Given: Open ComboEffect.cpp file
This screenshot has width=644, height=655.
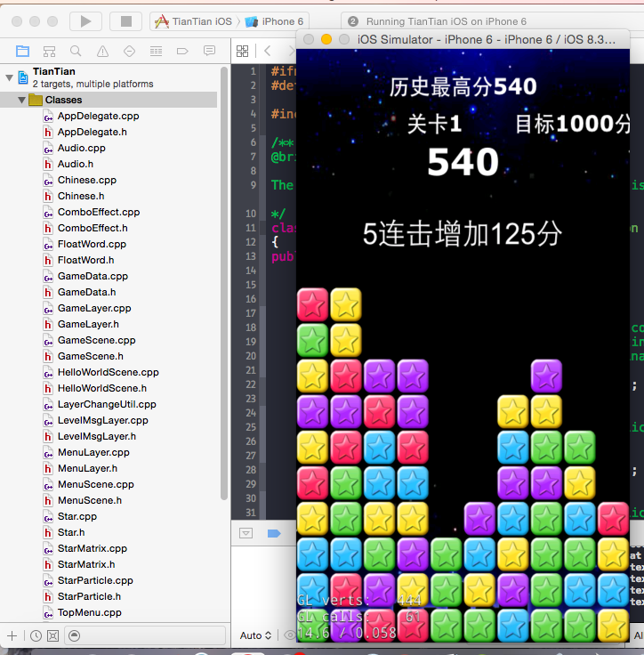Looking at the screenshot, I should point(99,212).
